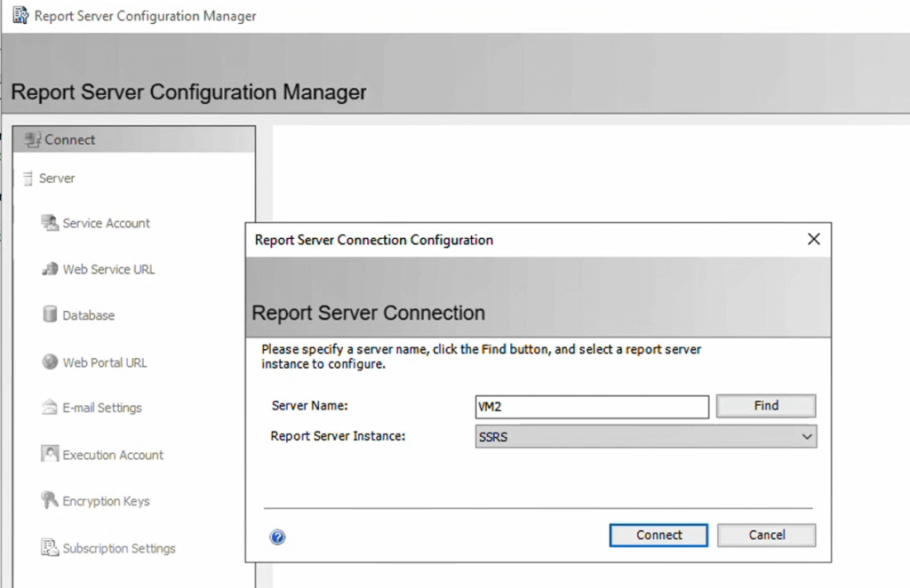Click the Connect button in dialog
The image size is (910, 588).
[659, 535]
